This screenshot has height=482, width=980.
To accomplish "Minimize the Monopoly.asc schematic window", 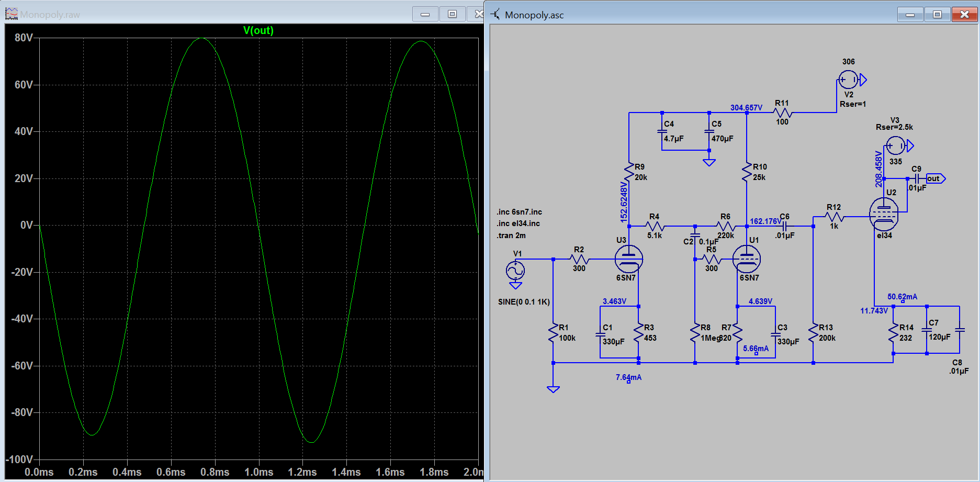I will click(910, 15).
